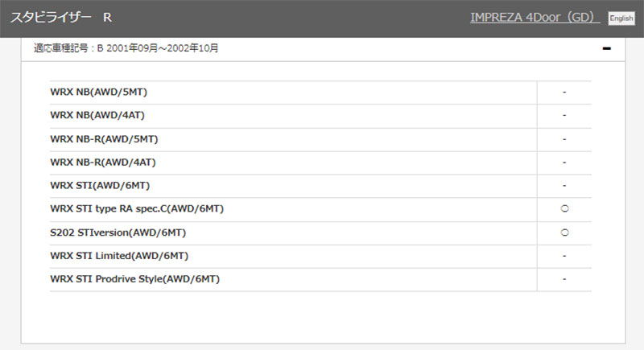Viewport: 644px width, 350px height.
Task: Select the WRX NB(AWD/4AT) row label
Action: tap(98, 116)
